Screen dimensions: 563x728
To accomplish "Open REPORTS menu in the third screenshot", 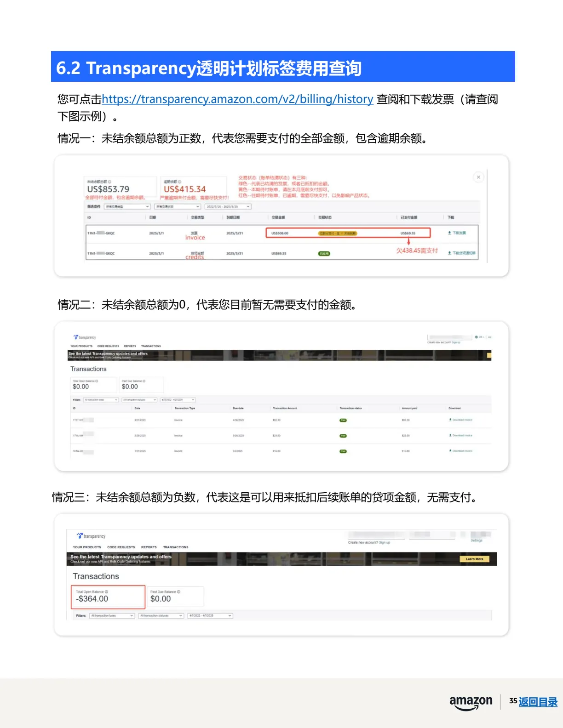I will pyautogui.click(x=149, y=547).
